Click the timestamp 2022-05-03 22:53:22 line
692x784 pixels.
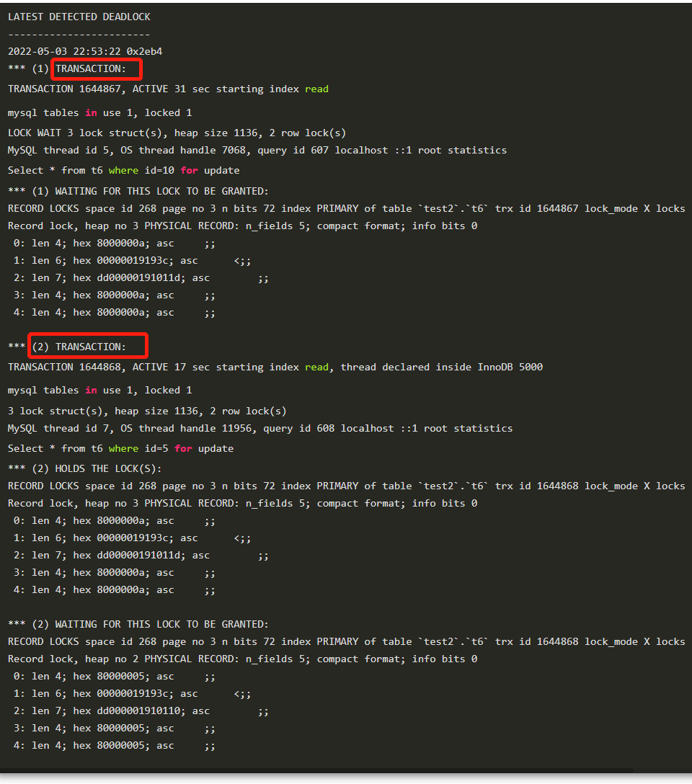(85, 51)
